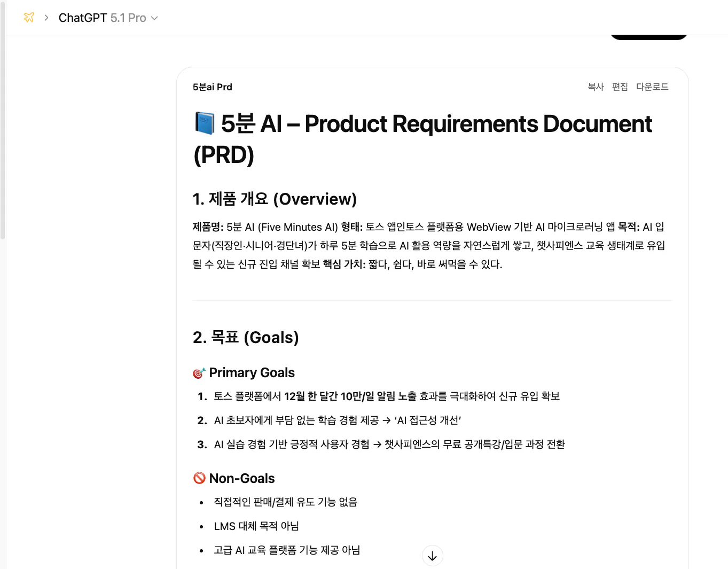Click the dark rounded button at top right
728x569 pixels.
click(648, 36)
